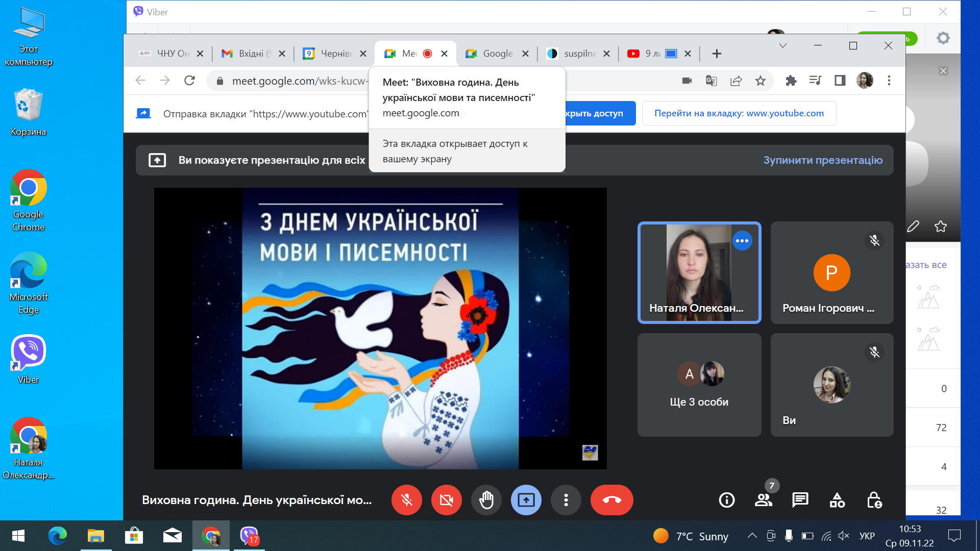980x551 pixels.
Task: Turn on camera in Meet call
Action: pos(447,500)
